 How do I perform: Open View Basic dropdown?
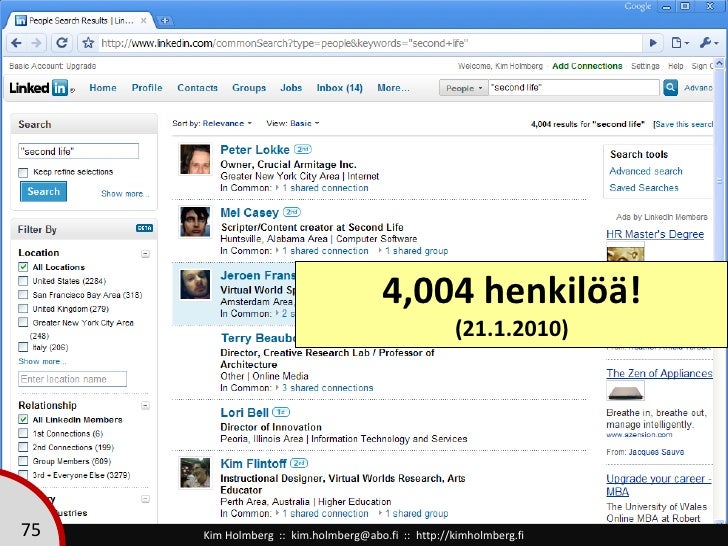pos(305,123)
